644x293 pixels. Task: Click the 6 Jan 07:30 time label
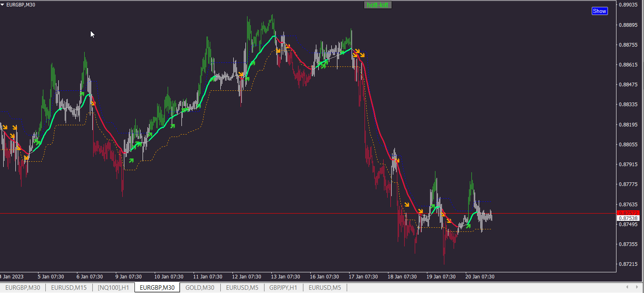pos(90,277)
